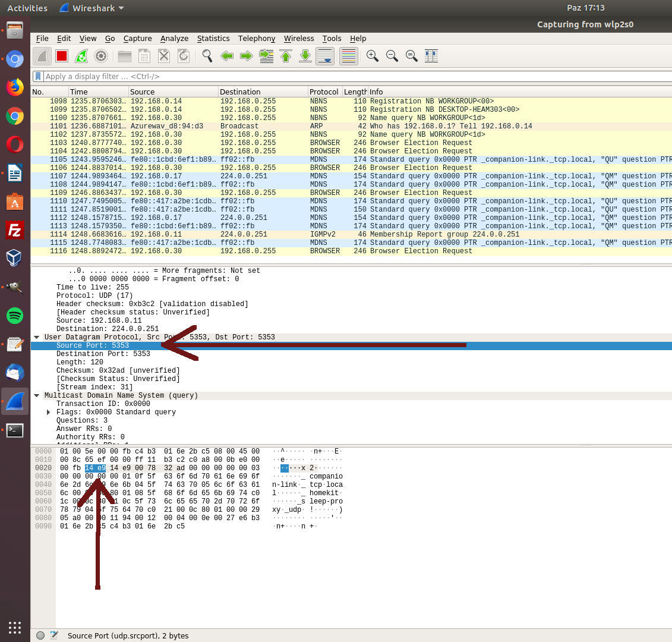Open capture file properties in status bar
Viewport: 672px width, 642px height.
(x=54, y=635)
